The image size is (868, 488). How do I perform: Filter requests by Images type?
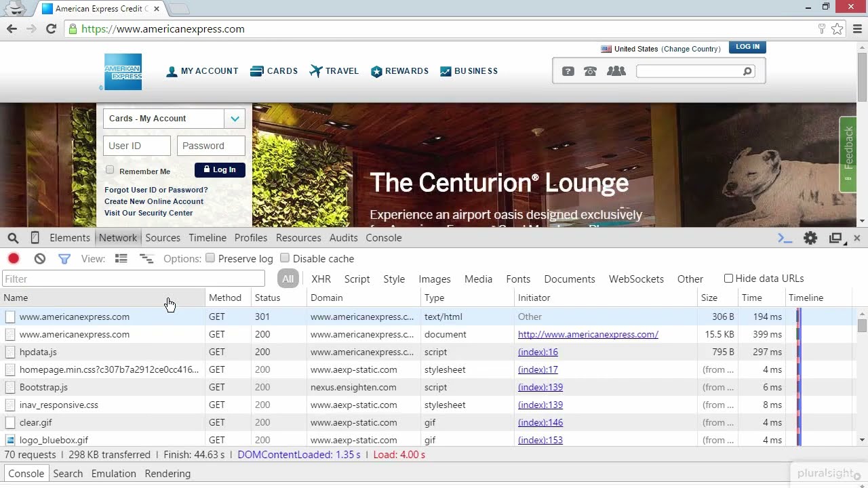click(435, 279)
